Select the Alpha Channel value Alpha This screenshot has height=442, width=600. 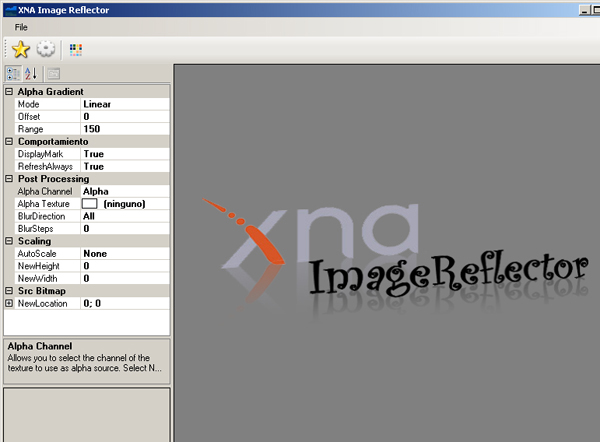click(x=125, y=191)
